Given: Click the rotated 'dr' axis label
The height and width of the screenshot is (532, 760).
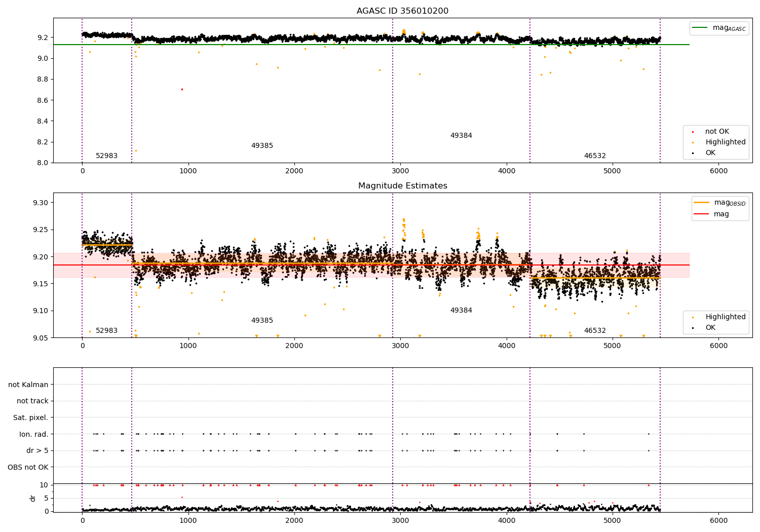Looking at the screenshot, I should click(33, 498).
